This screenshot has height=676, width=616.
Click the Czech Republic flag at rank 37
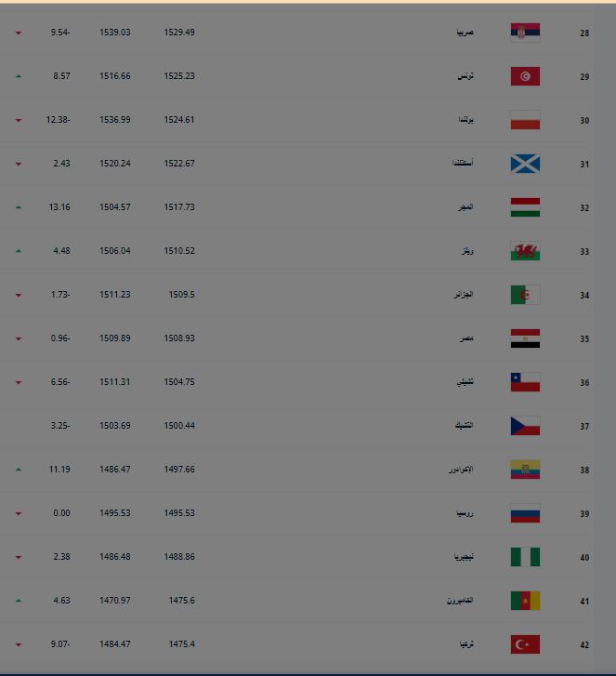(x=525, y=426)
